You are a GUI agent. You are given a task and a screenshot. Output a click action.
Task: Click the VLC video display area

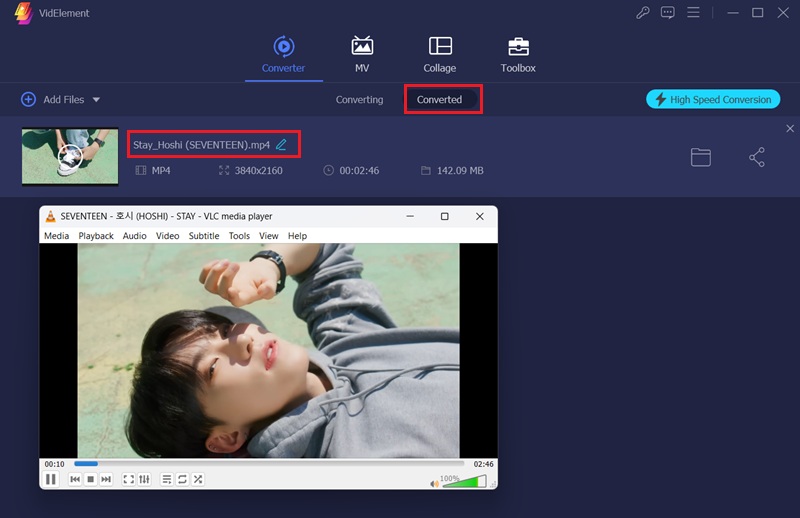pyautogui.click(x=268, y=350)
